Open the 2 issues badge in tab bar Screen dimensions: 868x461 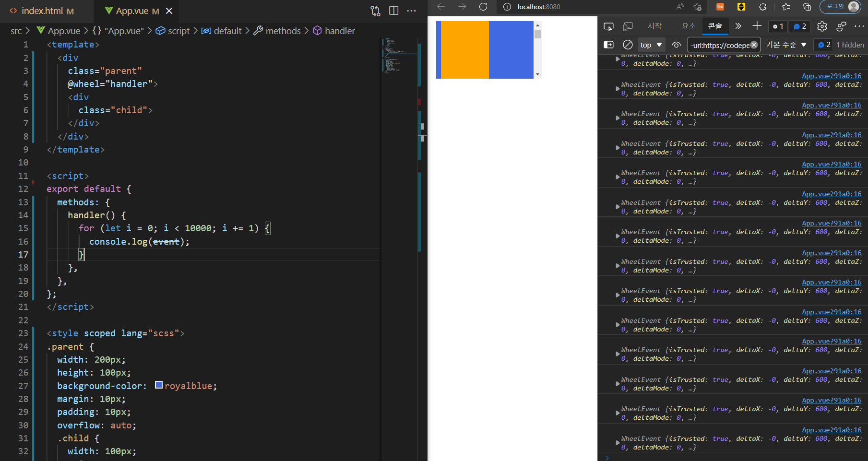(800, 26)
